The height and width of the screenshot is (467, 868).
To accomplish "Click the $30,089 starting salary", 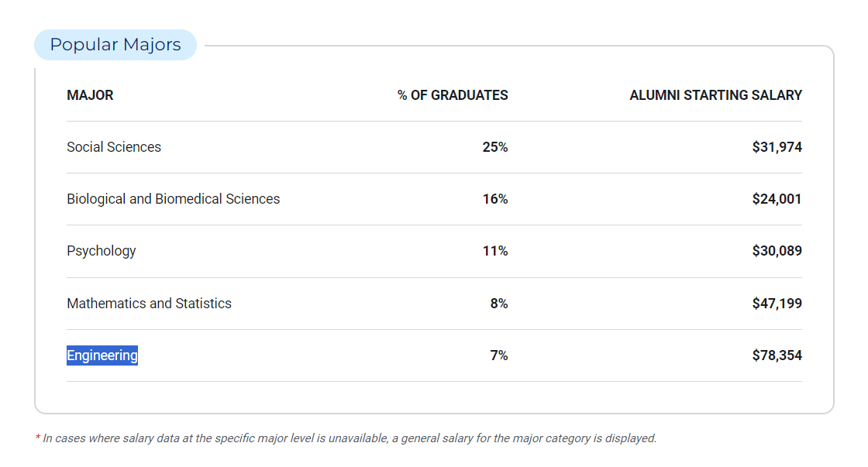I will tap(777, 251).
